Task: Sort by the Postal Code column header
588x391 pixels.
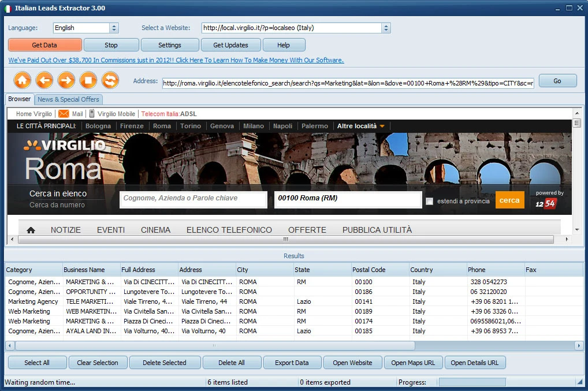Action: tap(380, 270)
